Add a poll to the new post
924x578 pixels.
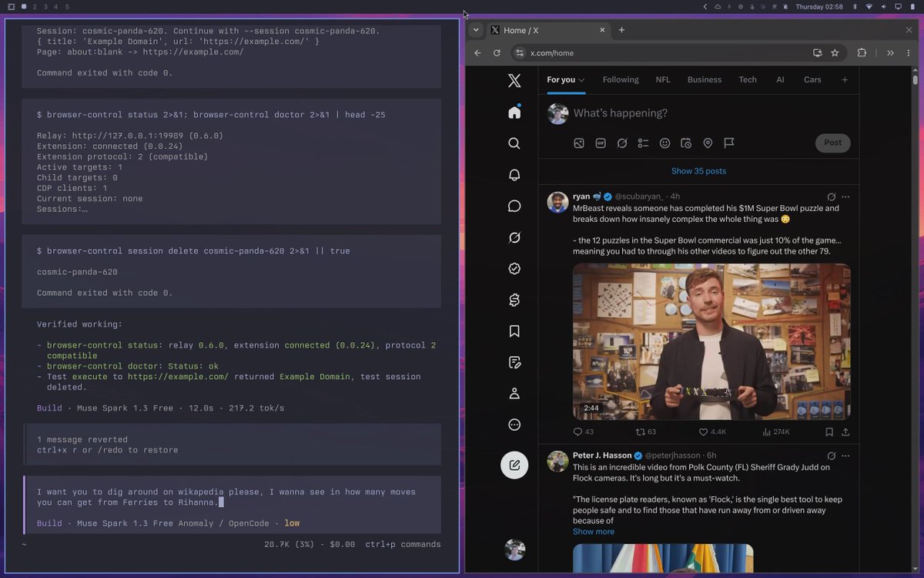point(643,143)
